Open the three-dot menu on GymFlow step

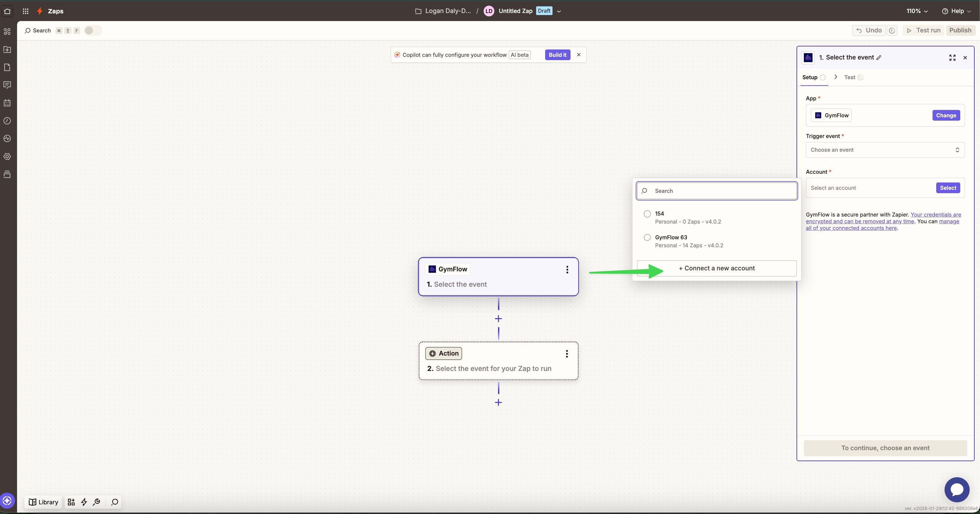[567, 270]
